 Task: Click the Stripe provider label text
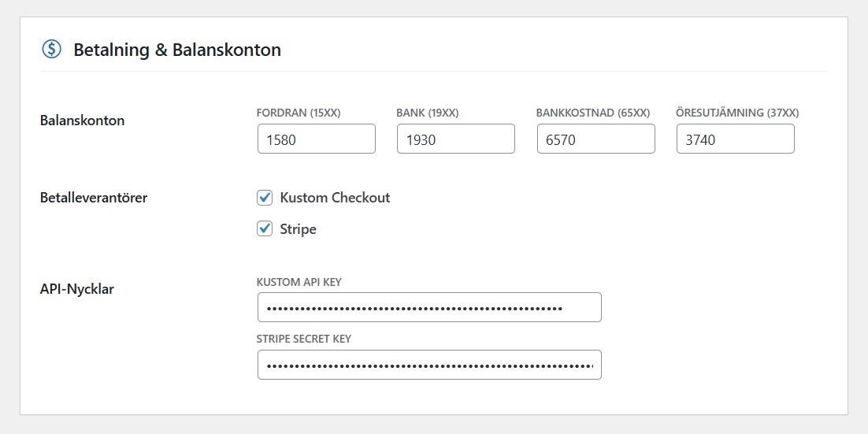click(x=299, y=229)
